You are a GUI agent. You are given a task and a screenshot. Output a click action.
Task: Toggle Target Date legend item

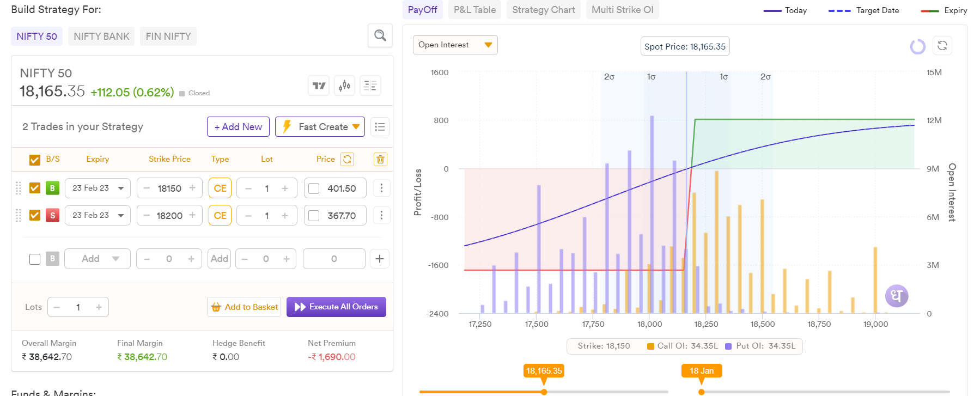(x=863, y=10)
